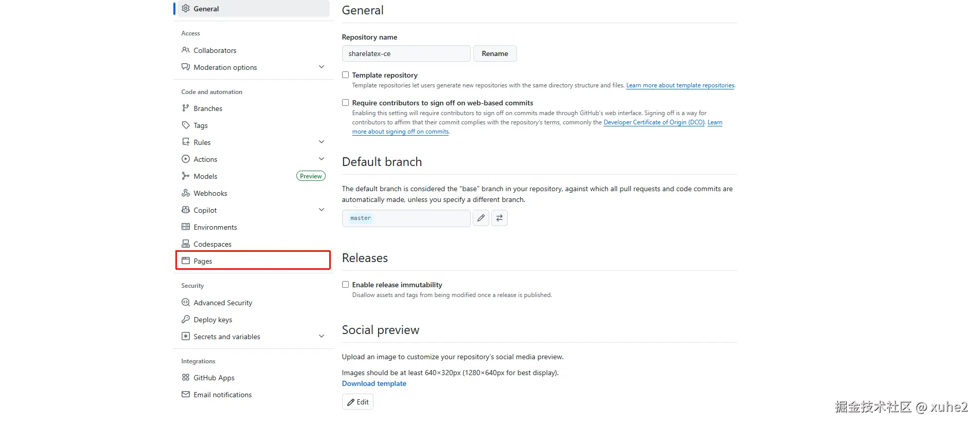Enable the Template repository checkbox
The width and height of the screenshot is (980, 426).
(x=346, y=75)
